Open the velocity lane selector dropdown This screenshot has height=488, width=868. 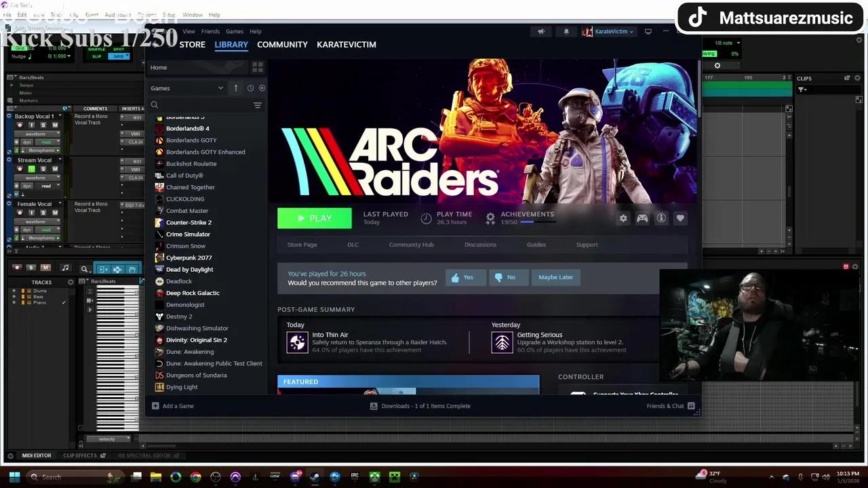pyautogui.click(x=108, y=439)
